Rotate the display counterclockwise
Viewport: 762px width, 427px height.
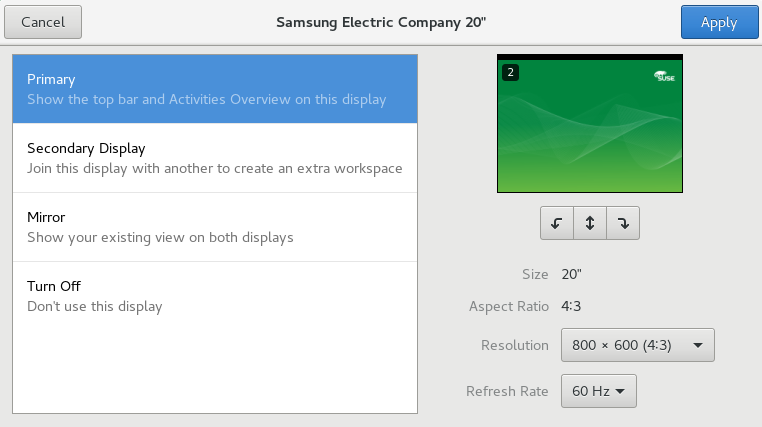point(556,224)
